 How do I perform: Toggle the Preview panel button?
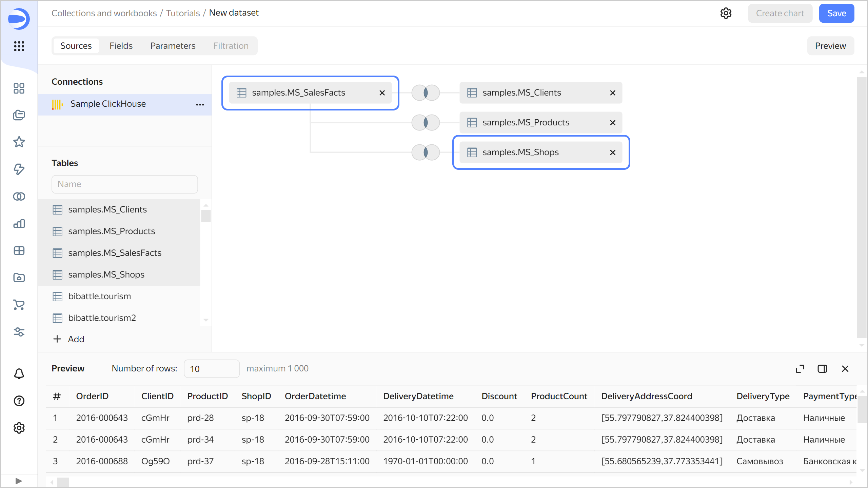(830, 46)
